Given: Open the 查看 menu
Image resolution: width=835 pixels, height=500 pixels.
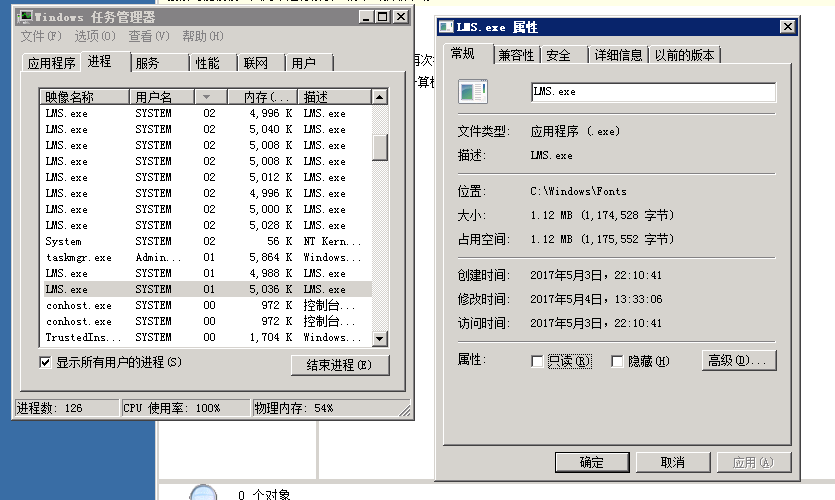Looking at the screenshot, I should 148,37.
